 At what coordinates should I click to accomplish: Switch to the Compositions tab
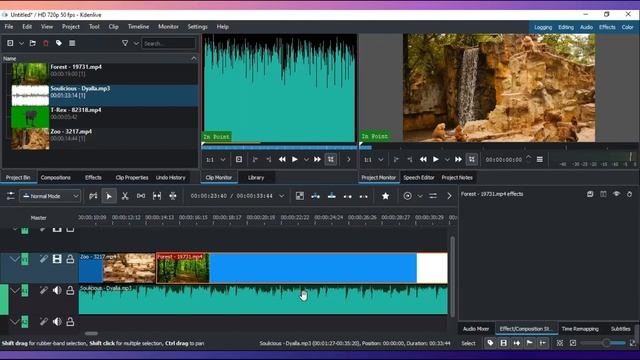pyautogui.click(x=56, y=178)
